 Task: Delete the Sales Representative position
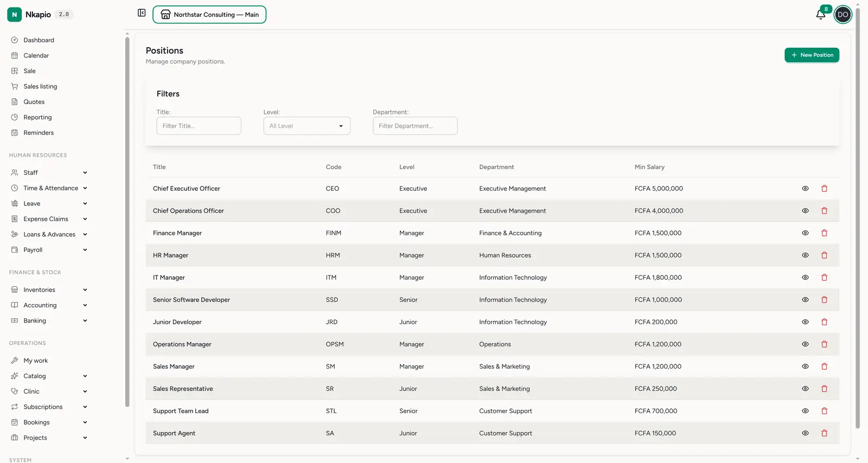pos(824,389)
